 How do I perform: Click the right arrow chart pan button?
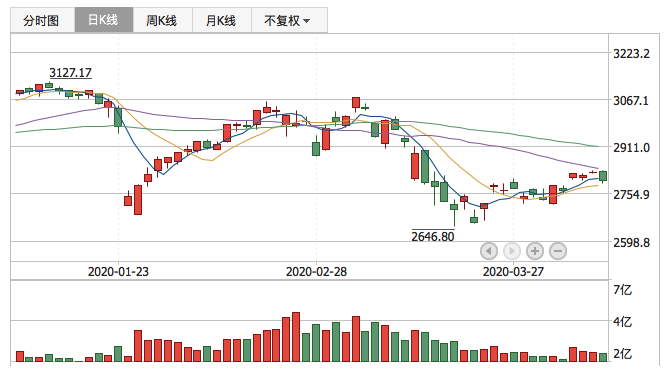[512, 251]
